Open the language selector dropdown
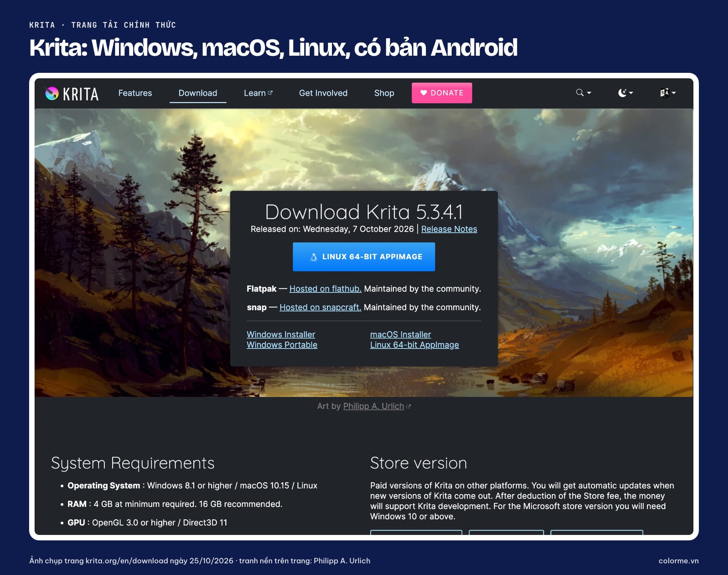Viewport: 728px width, 575px height. (x=668, y=93)
